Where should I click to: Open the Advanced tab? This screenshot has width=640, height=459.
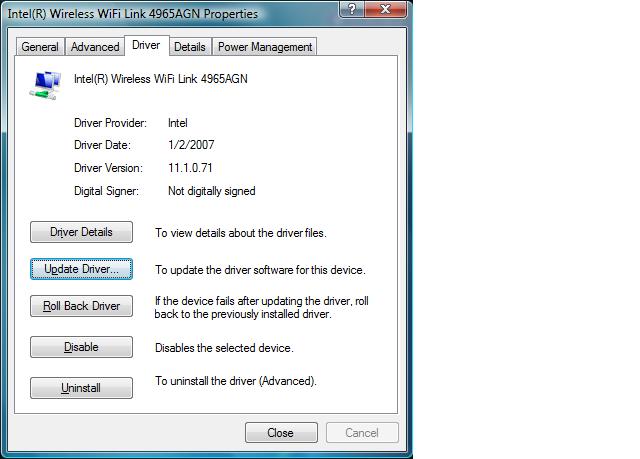(95, 47)
